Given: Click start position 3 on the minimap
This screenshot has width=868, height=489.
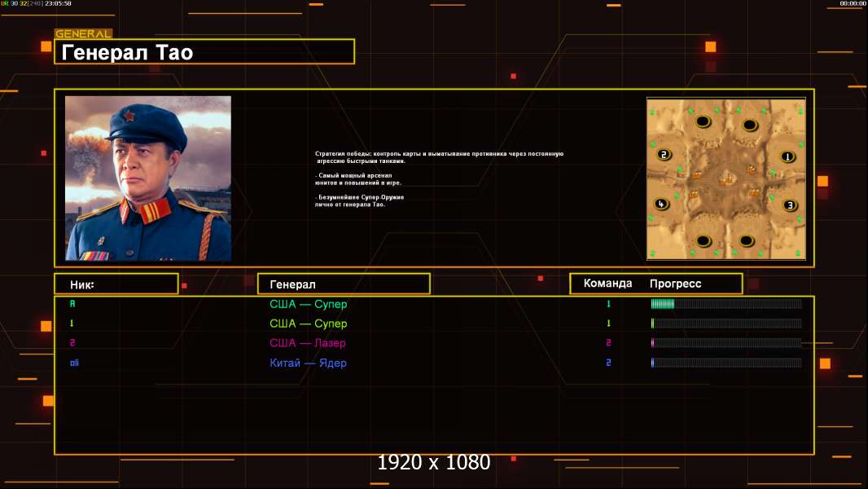Looking at the screenshot, I should [790, 205].
